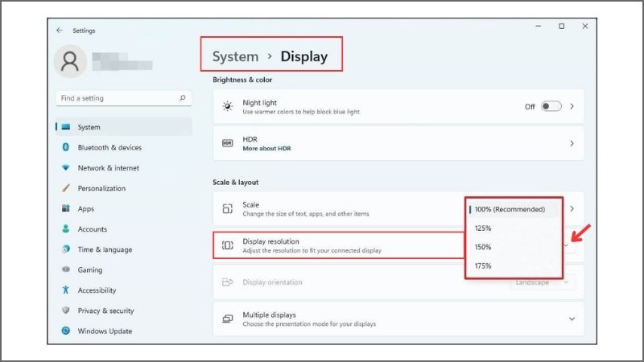
Task: Open the System category
Action: (124, 127)
